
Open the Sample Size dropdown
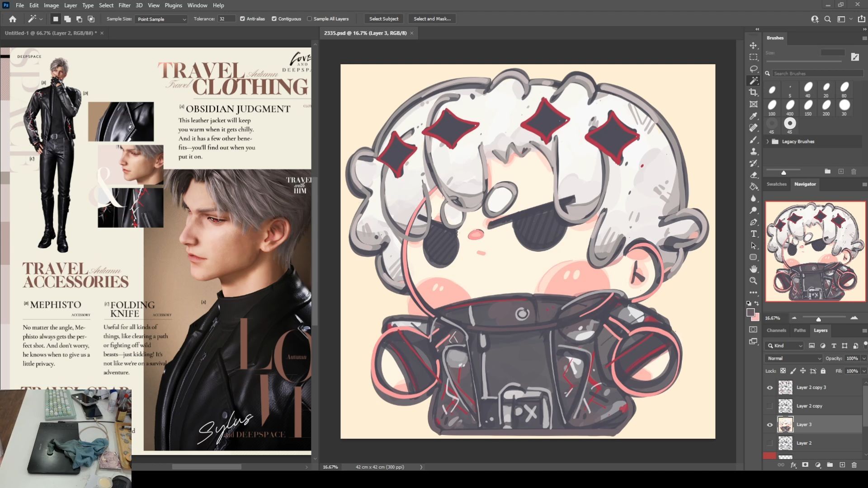tap(161, 19)
